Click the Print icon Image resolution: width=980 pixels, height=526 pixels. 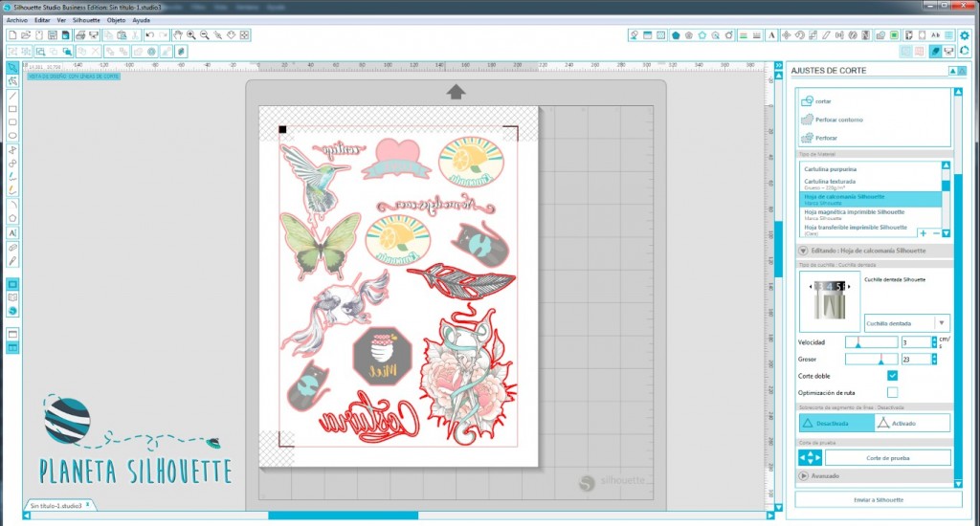80,35
